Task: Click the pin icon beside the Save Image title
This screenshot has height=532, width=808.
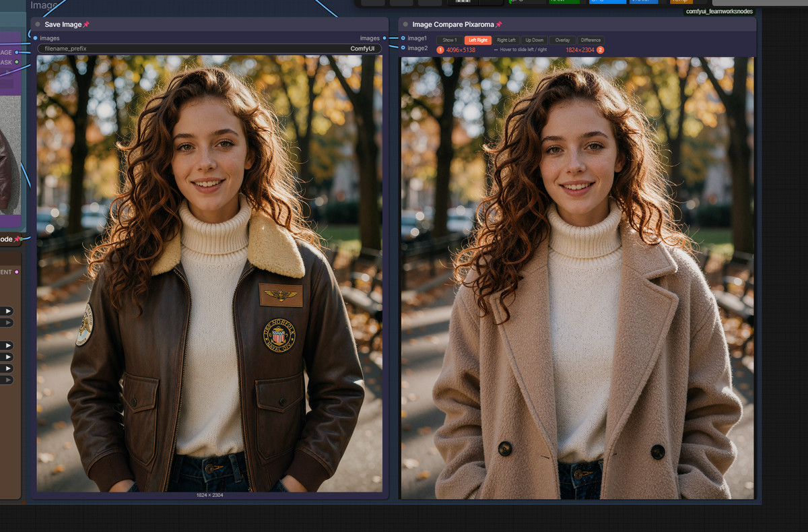Action: point(86,25)
